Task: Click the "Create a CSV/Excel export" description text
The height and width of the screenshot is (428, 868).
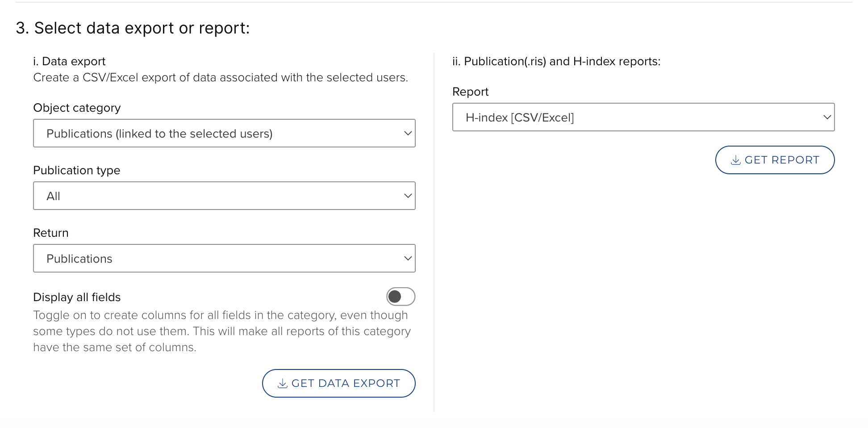Action: click(221, 77)
